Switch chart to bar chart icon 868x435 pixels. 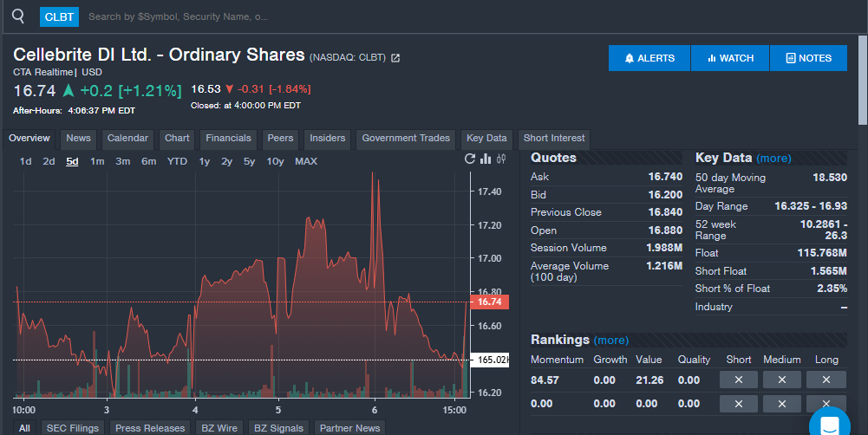486,159
